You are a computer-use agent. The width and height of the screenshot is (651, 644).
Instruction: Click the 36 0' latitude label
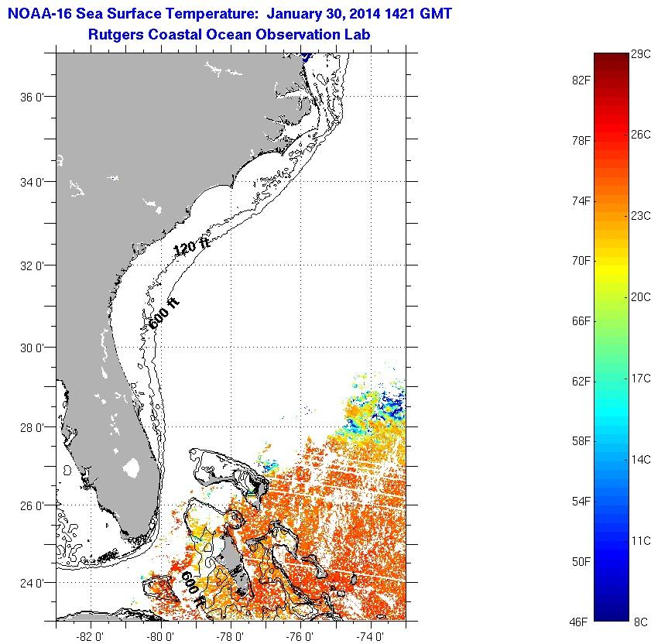[32, 98]
